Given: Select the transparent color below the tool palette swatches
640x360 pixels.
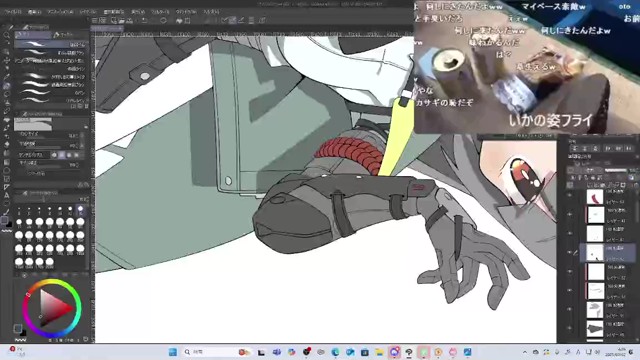Looking at the screenshot, I should 7,231.
